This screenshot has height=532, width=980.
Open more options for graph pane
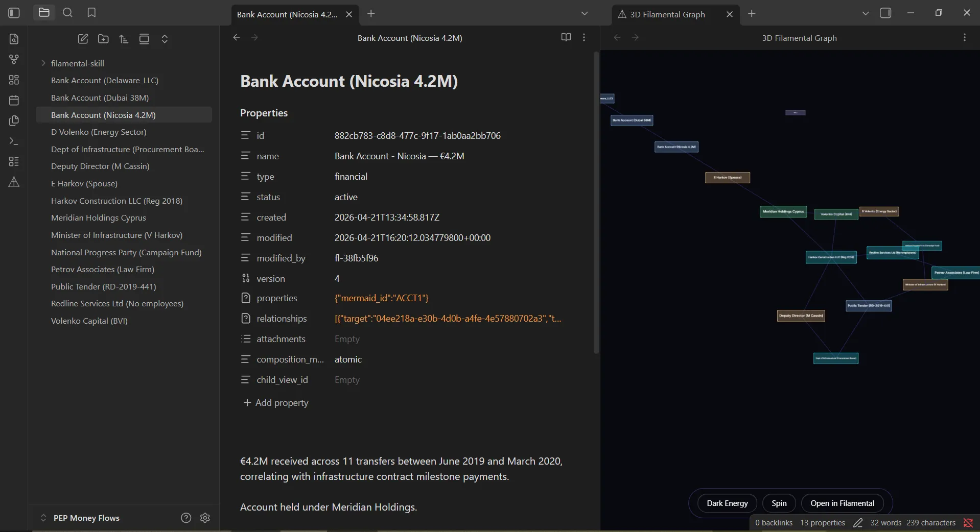[x=964, y=37]
